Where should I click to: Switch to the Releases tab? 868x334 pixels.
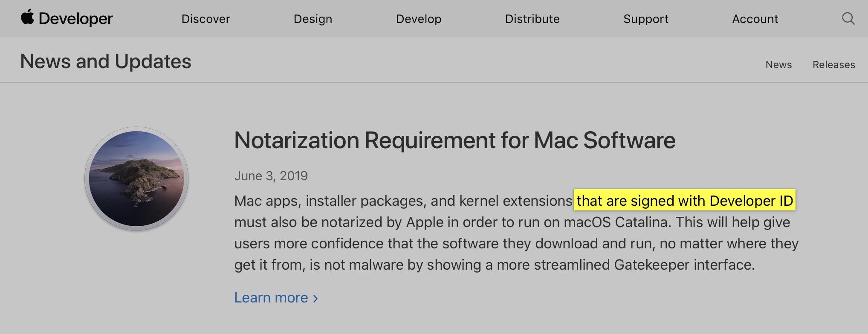coord(833,65)
